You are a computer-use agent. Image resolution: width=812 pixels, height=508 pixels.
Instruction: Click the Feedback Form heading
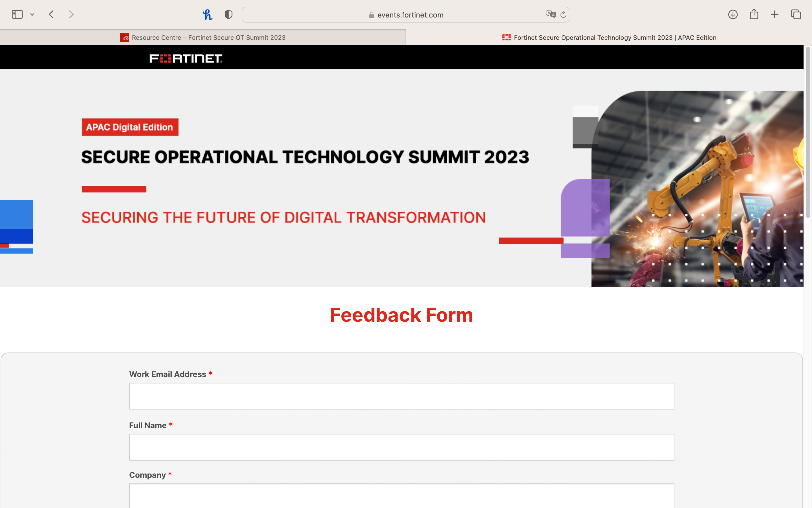click(x=401, y=315)
